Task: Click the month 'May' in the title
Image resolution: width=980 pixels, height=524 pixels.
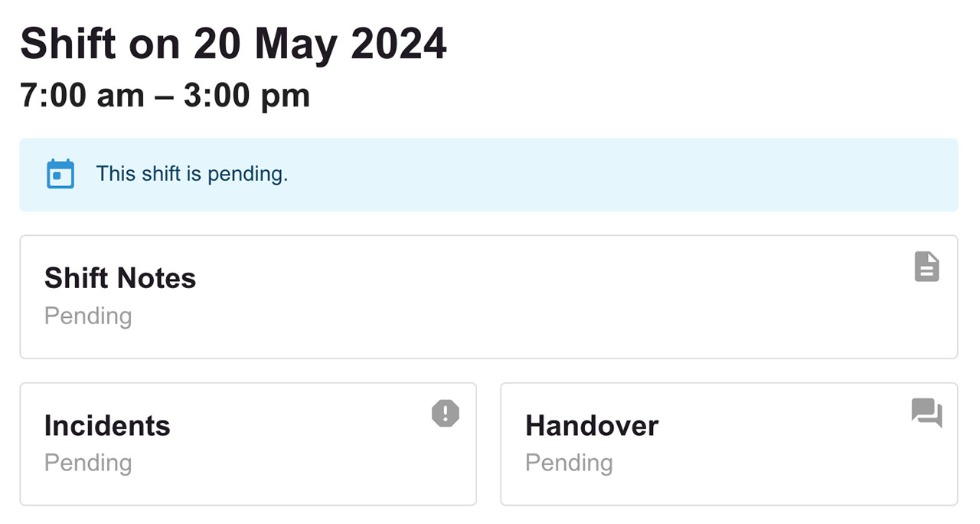Action: (x=296, y=44)
